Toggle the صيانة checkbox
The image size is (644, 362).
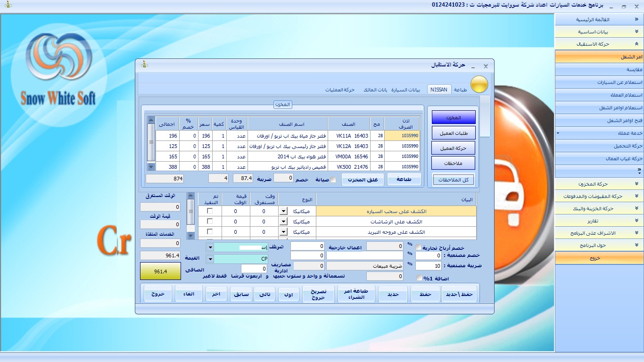pos(333,180)
